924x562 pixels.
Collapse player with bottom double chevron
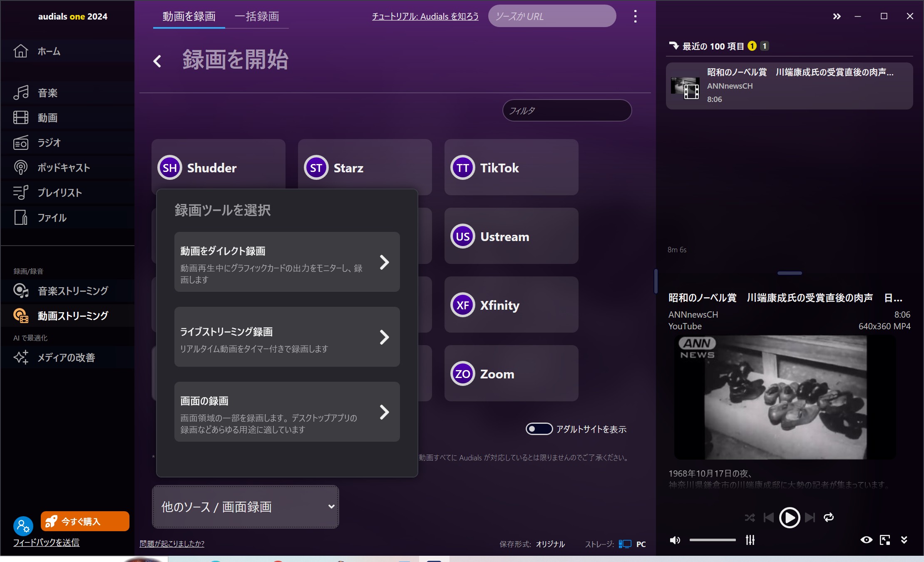pos(904,540)
